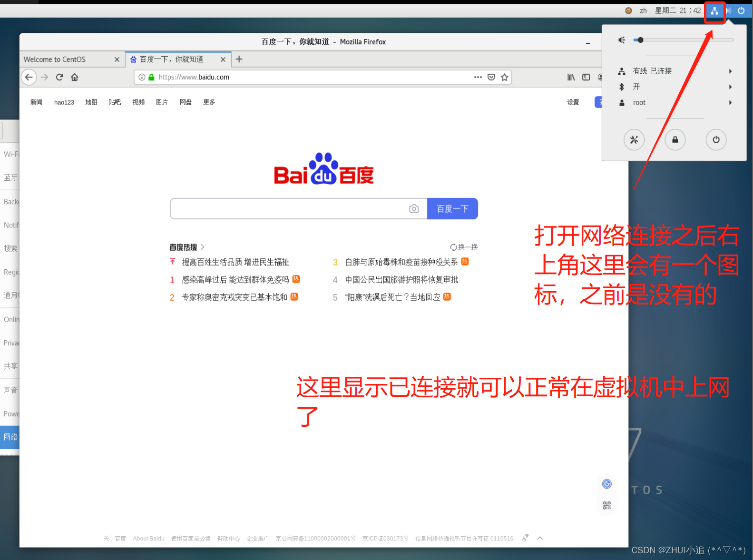The image size is (753, 560).
Task: Close the 百度一下 tab
Action: 223,59
